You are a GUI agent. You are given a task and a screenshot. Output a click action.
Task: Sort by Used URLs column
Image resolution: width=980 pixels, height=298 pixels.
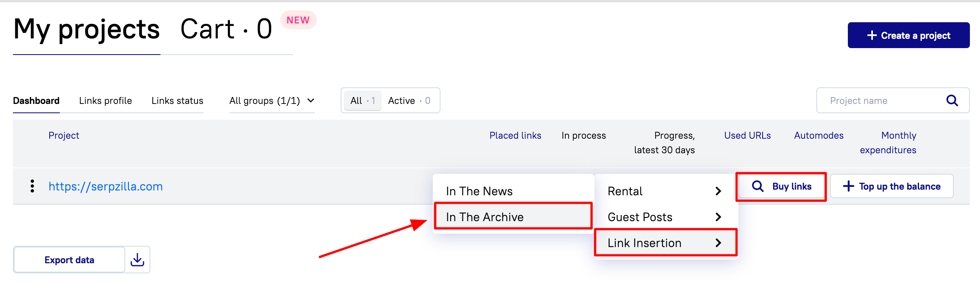tap(747, 135)
